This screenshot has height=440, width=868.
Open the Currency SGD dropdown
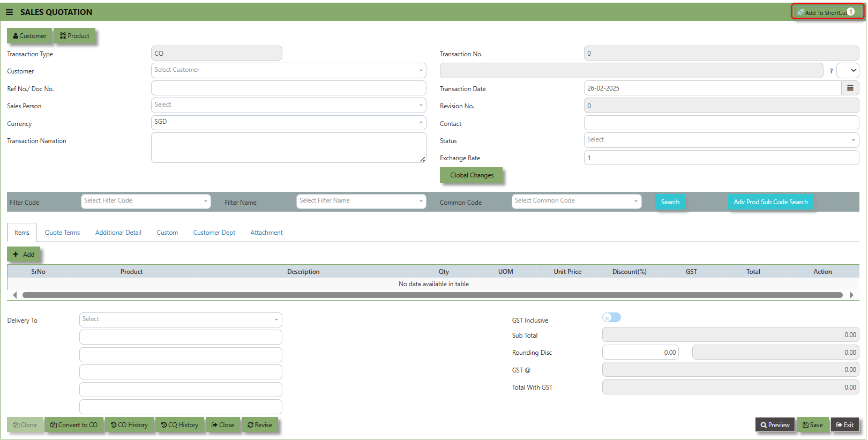coord(288,122)
